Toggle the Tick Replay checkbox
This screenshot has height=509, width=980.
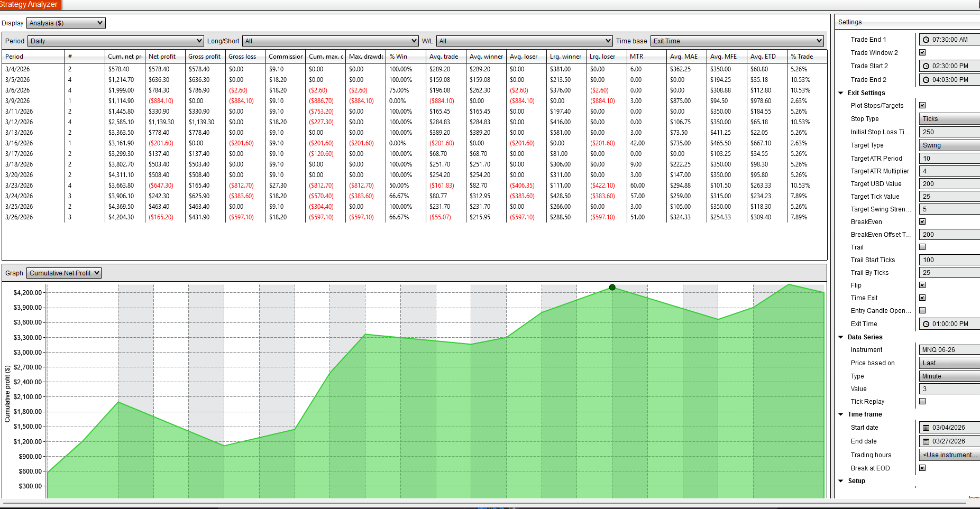click(x=922, y=401)
